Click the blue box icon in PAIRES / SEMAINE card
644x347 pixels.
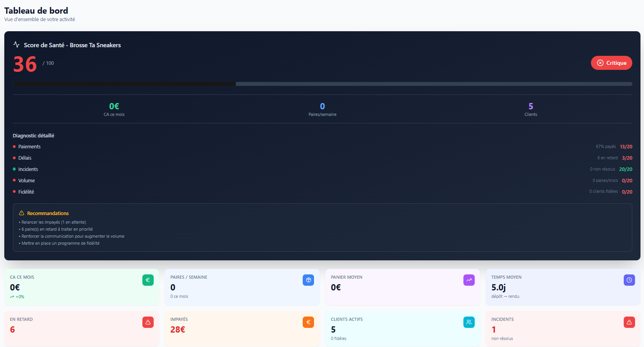tap(308, 280)
